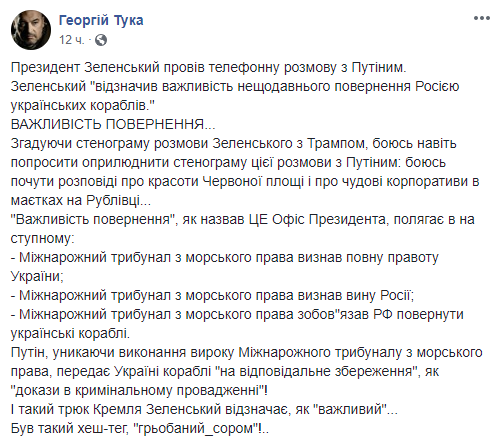
Task: Click the first line about the call with Путіним
Action: (x=209, y=68)
